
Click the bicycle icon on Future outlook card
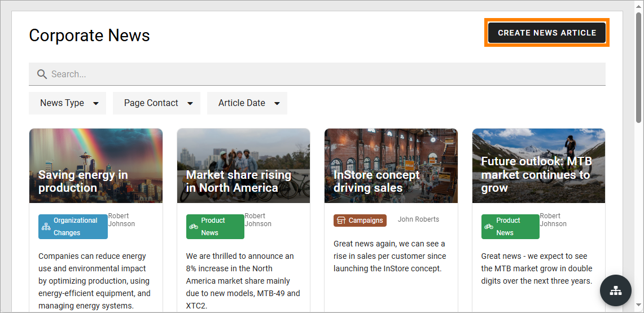[x=489, y=227]
